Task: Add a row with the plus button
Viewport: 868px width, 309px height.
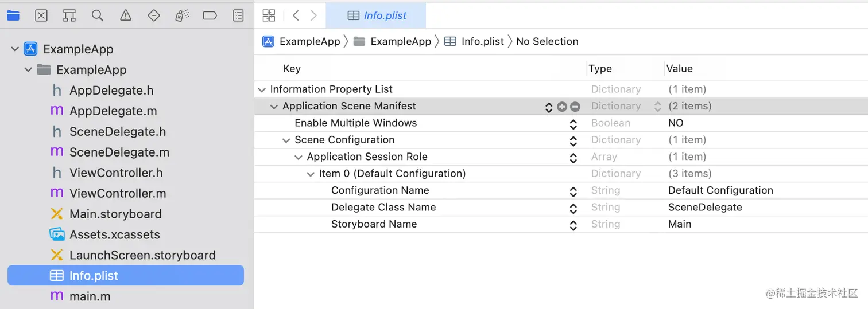Action: 562,107
